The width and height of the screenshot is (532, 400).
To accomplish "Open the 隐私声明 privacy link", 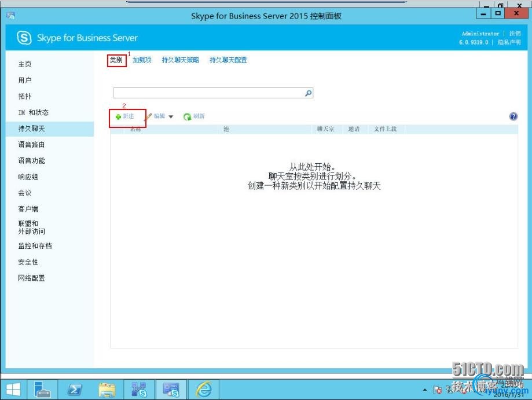I will (509, 42).
